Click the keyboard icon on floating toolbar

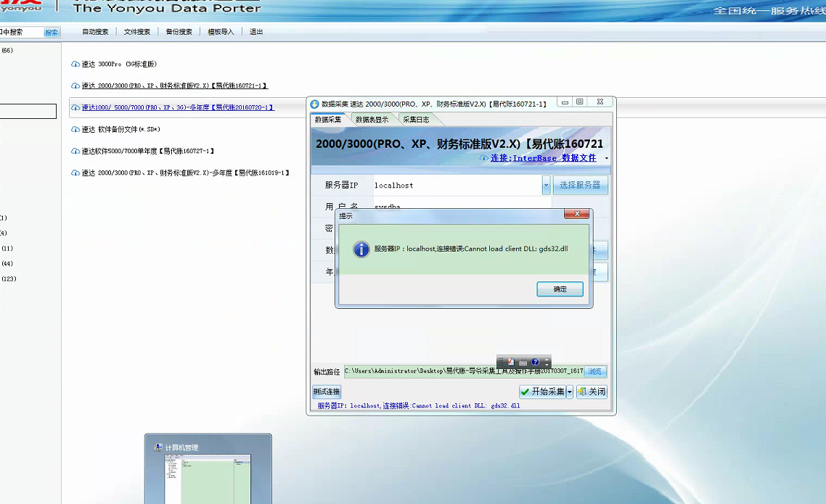point(523,363)
